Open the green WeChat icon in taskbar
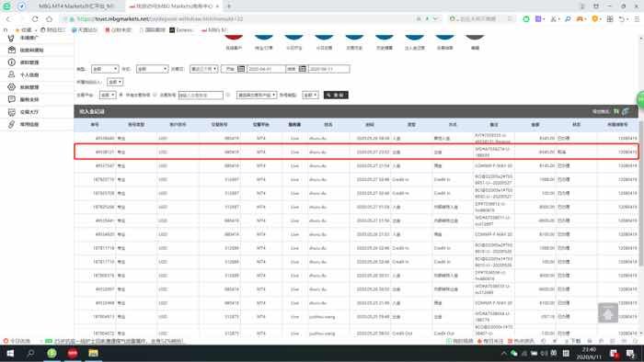The image size is (644, 362). [52, 353]
